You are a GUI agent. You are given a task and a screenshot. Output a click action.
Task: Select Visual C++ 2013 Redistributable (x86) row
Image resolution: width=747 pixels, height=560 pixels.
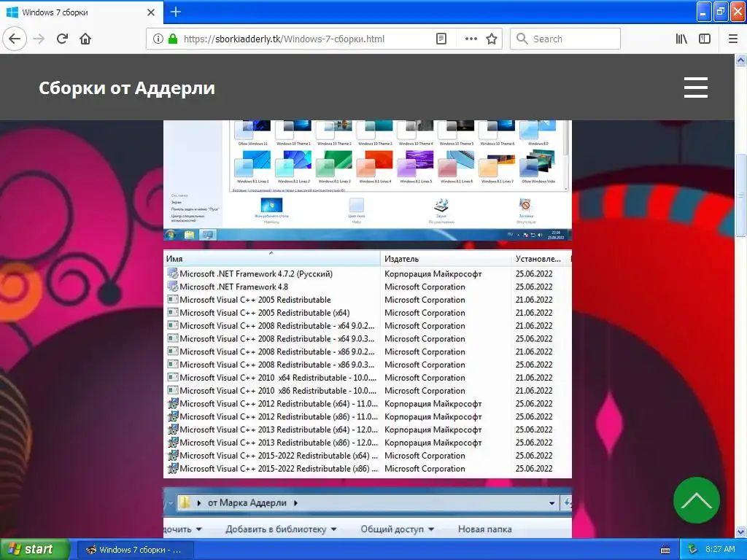368,443
